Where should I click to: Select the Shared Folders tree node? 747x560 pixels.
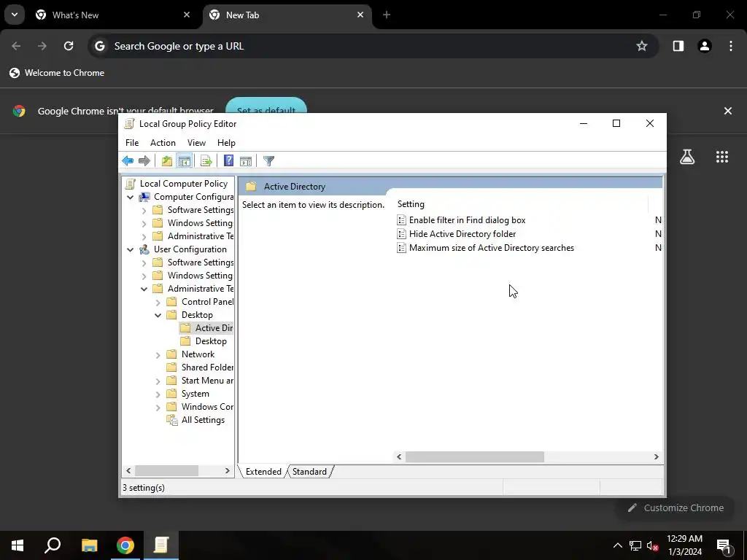[x=207, y=367]
